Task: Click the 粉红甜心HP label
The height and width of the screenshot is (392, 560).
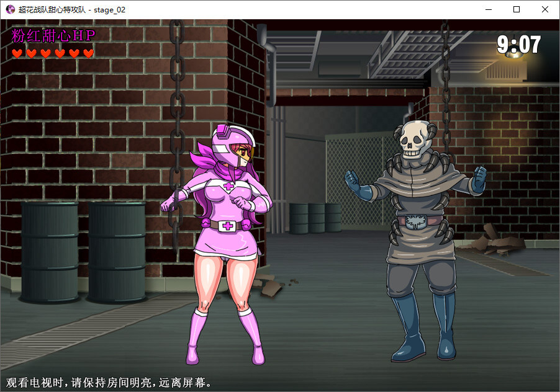Action: pyautogui.click(x=53, y=35)
